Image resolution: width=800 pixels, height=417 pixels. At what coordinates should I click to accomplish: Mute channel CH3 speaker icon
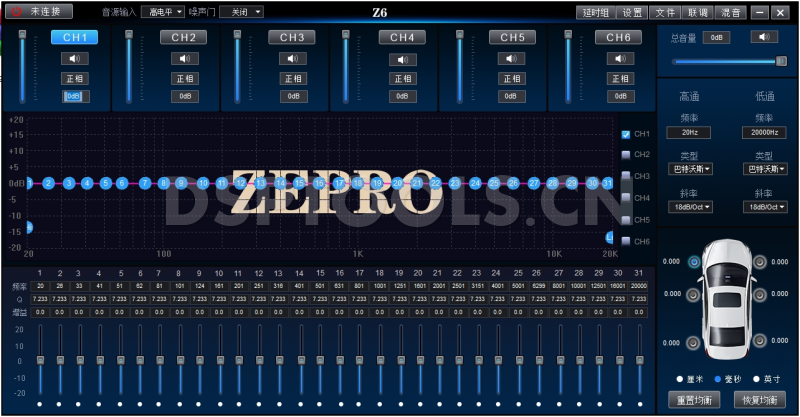click(293, 59)
